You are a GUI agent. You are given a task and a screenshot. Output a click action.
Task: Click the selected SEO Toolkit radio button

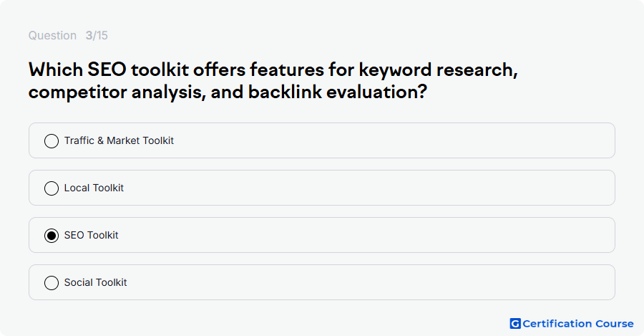coord(52,235)
